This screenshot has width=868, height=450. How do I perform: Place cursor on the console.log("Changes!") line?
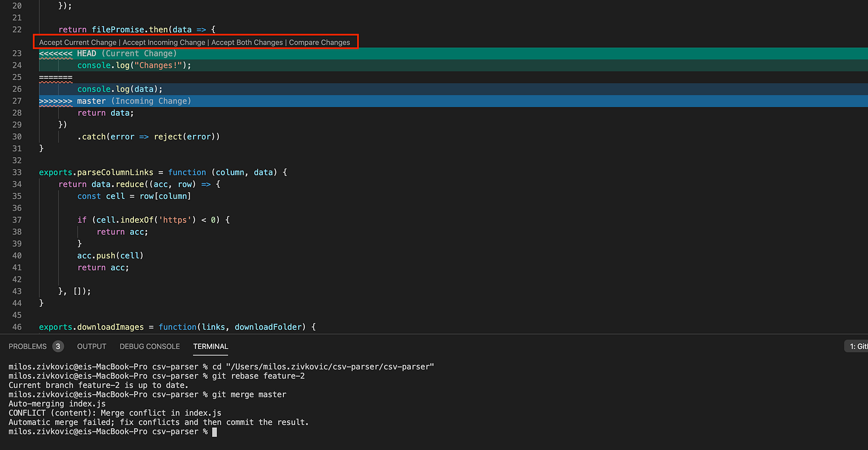[134, 65]
